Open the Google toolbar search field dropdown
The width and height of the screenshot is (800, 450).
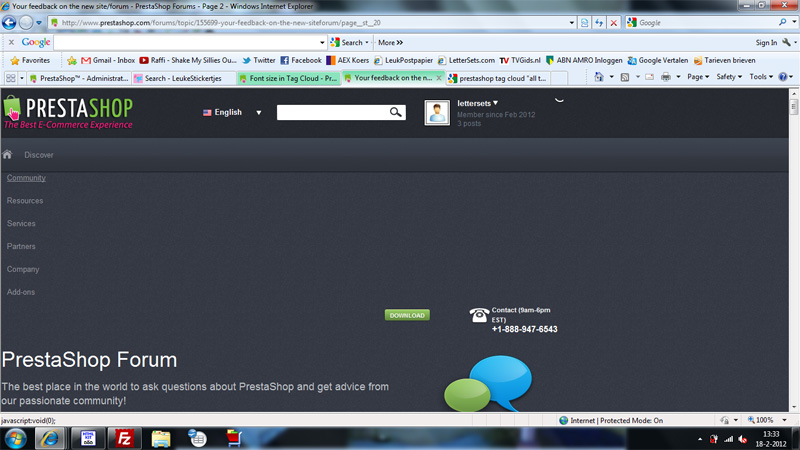(x=322, y=42)
